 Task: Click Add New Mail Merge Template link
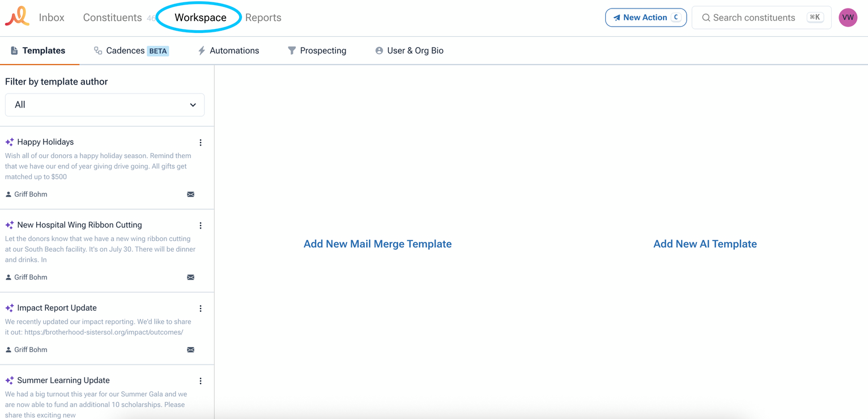click(x=377, y=244)
